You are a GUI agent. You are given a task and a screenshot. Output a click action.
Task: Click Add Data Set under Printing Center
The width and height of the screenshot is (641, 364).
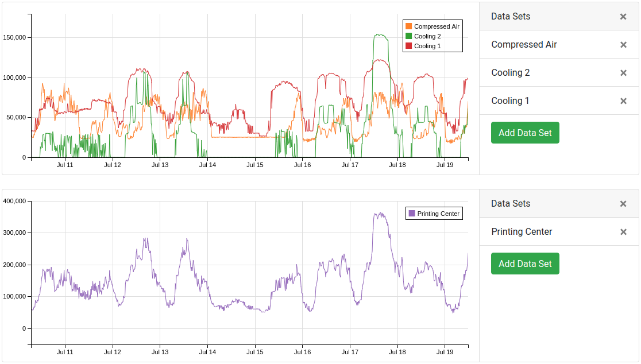click(x=525, y=264)
